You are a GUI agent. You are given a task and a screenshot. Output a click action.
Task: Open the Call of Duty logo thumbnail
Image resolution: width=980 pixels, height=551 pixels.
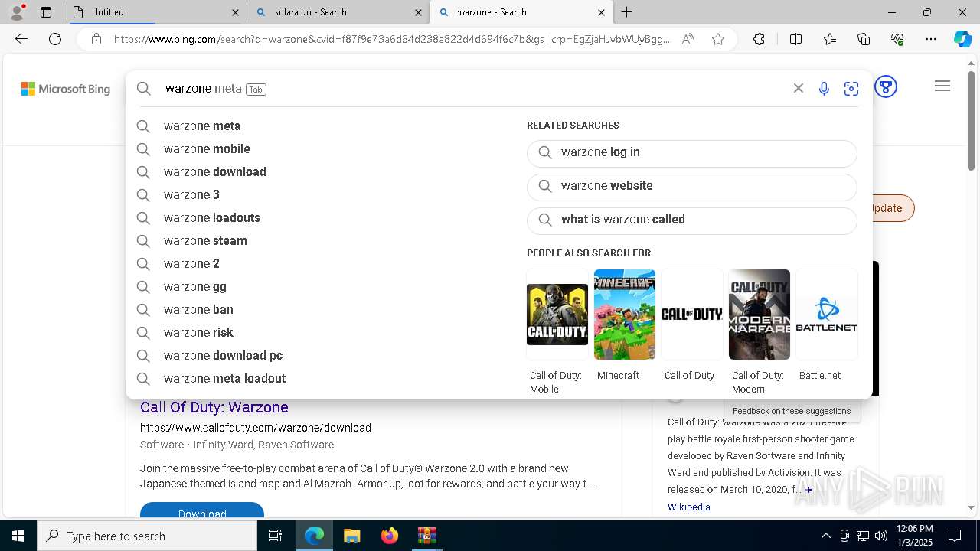692,315
